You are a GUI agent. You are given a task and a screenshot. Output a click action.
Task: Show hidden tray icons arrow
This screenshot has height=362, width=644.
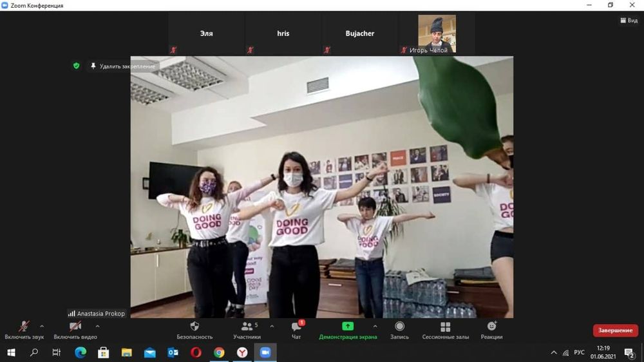tap(554, 352)
